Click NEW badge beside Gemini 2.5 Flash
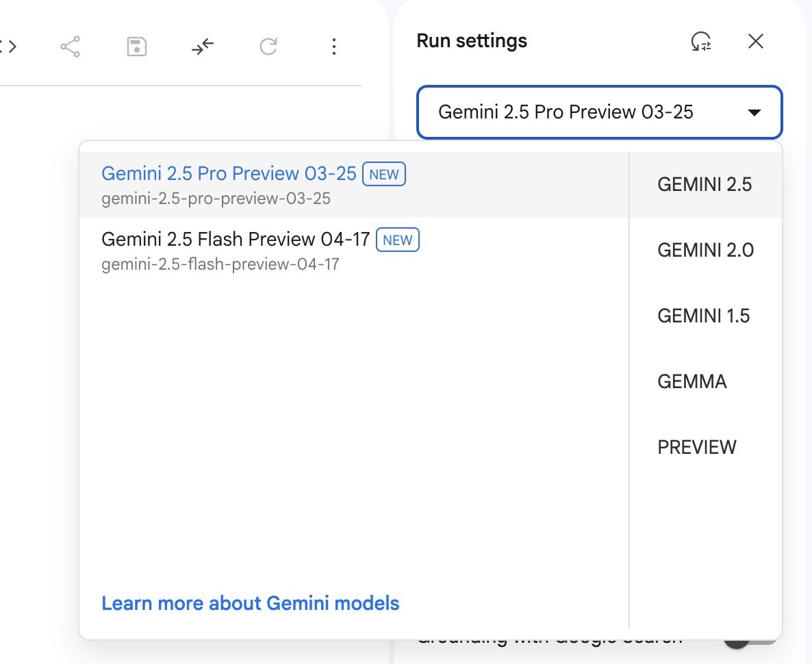This screenshot has width=812, height=664. point(397,240)
